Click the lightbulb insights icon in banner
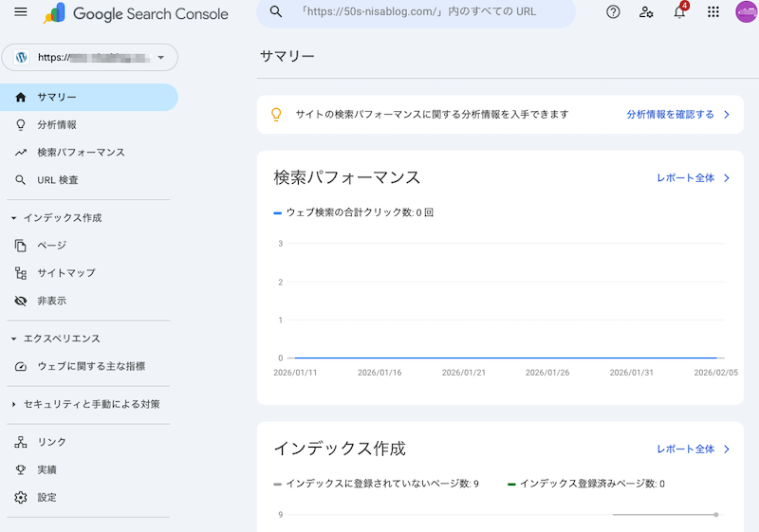Viewport: 759px width, 532px height. tap(277, 114)
